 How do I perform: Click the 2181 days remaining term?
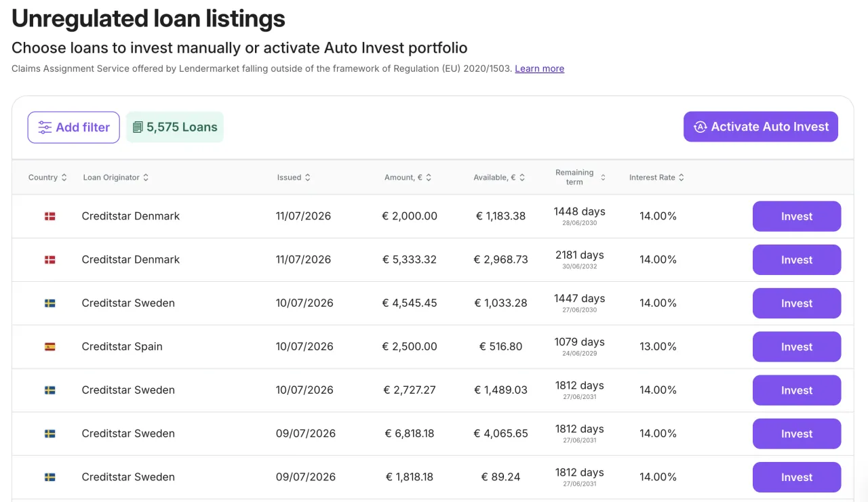[x=579, y=255]
